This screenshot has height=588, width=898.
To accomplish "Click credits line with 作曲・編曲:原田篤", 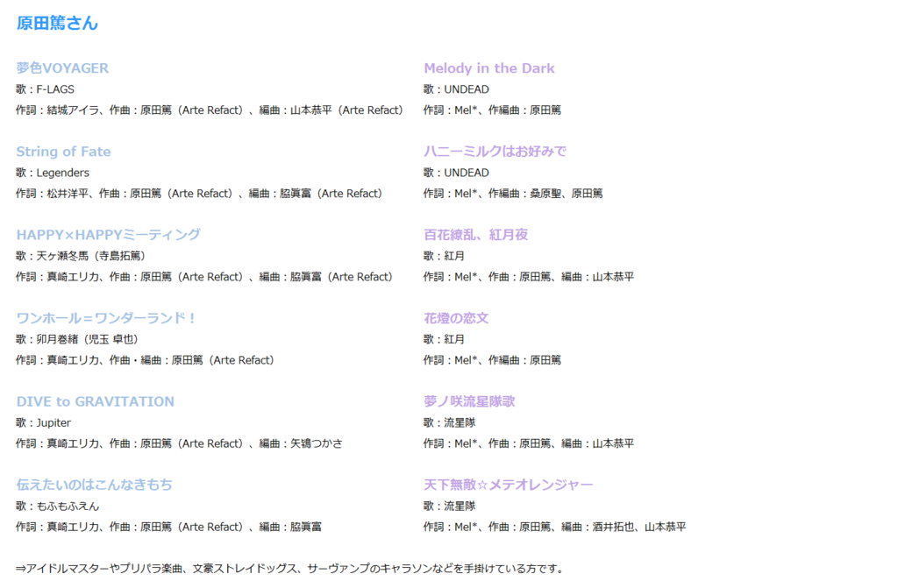I will 146,360.
